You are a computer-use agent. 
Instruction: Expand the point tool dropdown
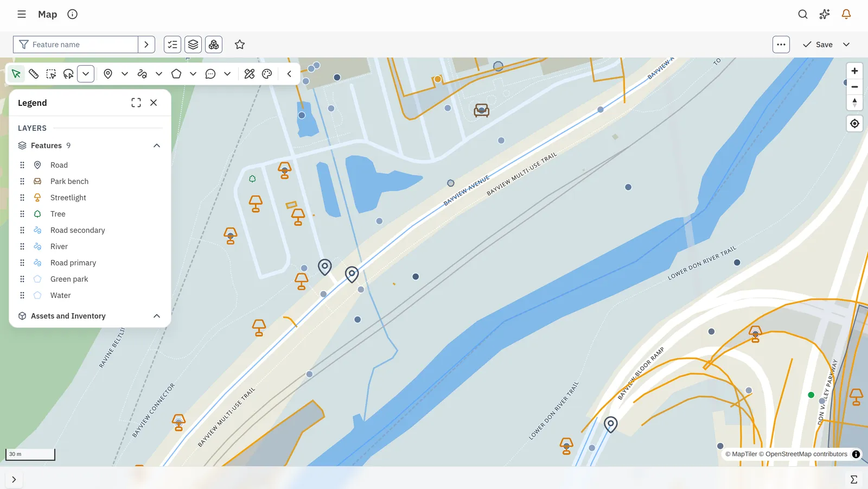pos(124,74)
